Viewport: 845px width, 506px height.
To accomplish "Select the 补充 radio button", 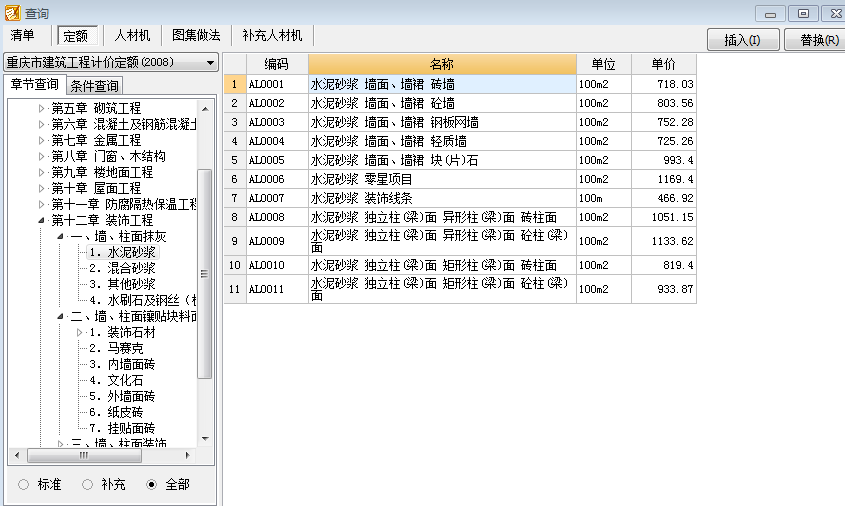I will click(87, 484).
